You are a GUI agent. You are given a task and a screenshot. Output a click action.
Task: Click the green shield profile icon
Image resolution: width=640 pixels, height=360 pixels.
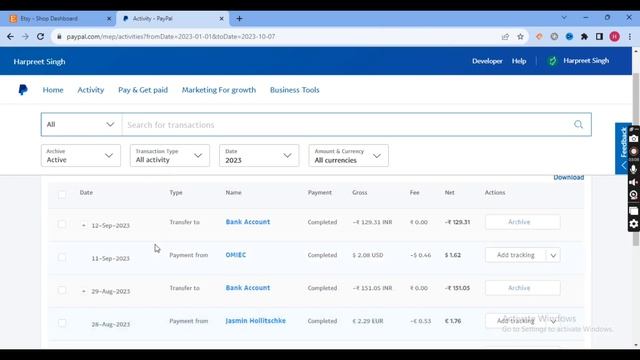[x=552, y=61]
